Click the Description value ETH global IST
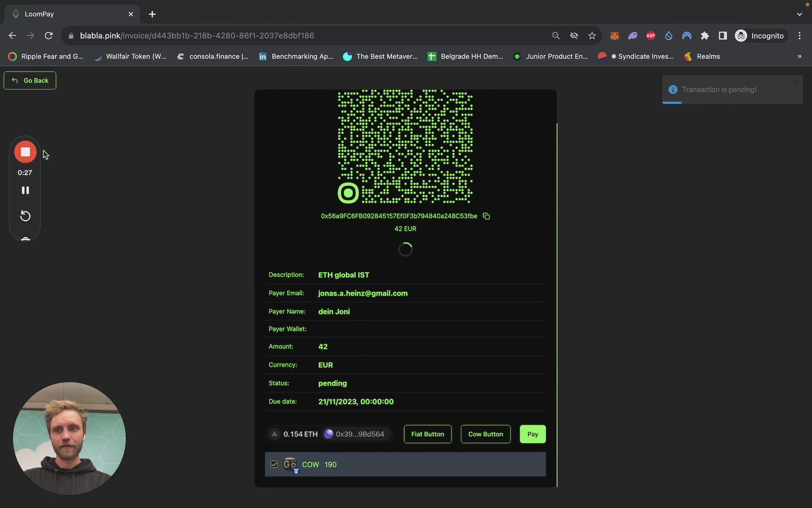Screen dimensions: 812x508 pyautogui.click(x=344, y=275)
